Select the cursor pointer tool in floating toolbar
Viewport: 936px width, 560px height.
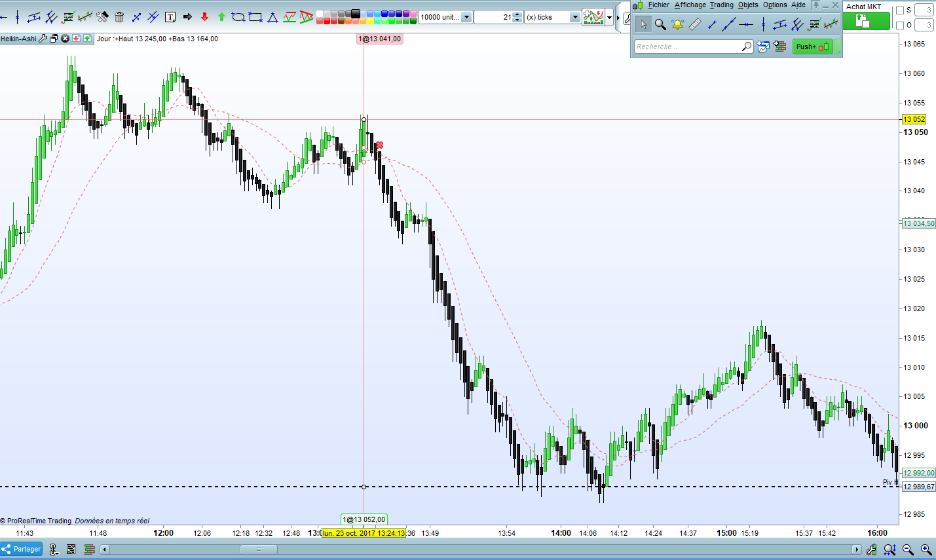[x=643, y=25]
